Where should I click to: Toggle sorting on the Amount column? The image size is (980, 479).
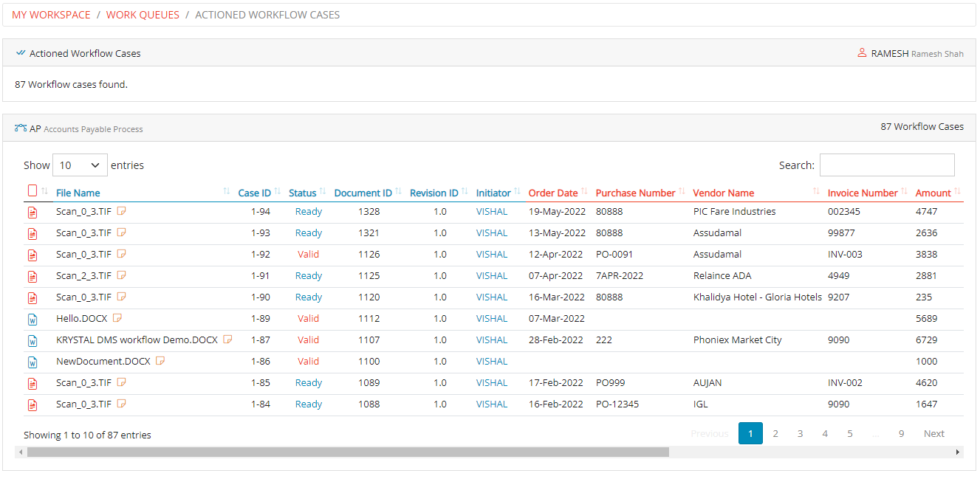pyautogui.click(x=933, y=193)
